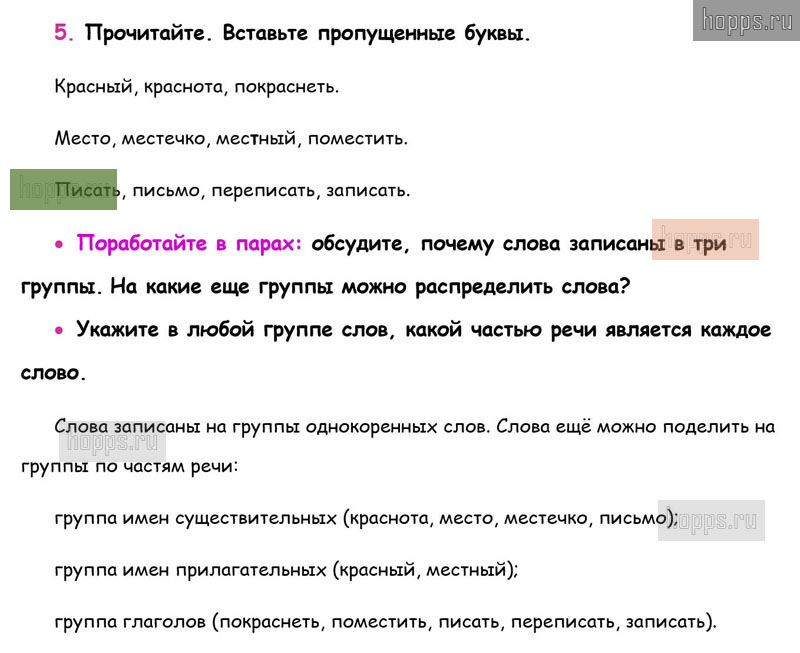Click the orange hopps.ru watermark over 'в три'
The width and height of the screenshot is (800, 653).
click(x=705, y=239)
